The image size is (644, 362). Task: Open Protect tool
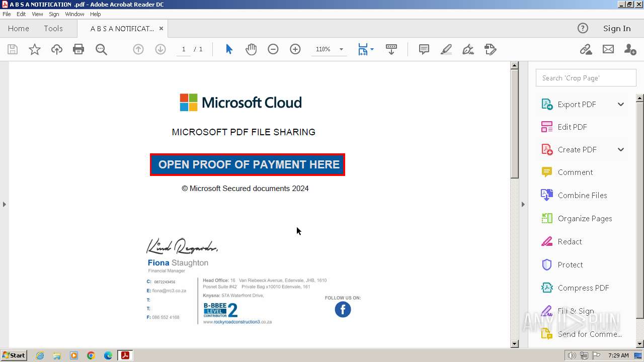pyautogui.click(x=570, y=264)
